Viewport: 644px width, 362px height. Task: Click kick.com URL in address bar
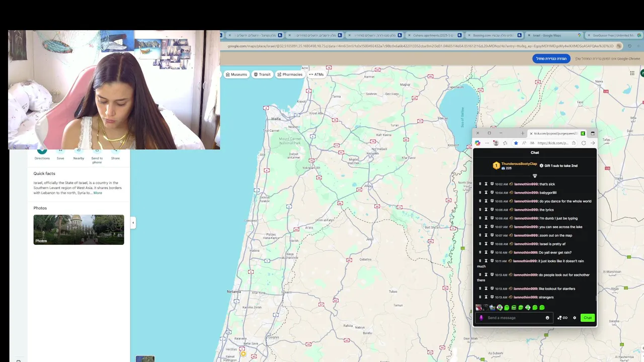click(x=552, y=143)
